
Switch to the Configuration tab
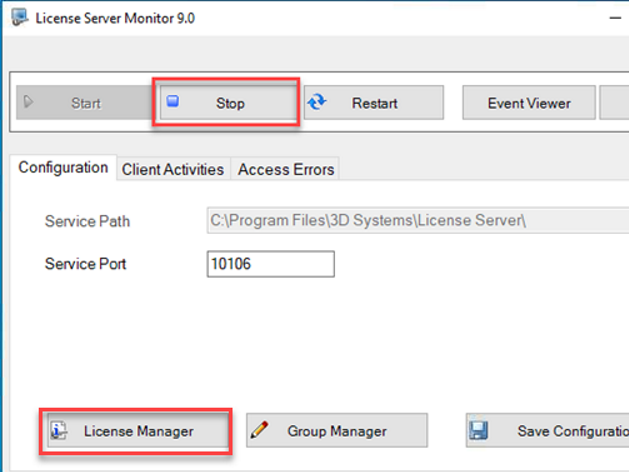63,168
